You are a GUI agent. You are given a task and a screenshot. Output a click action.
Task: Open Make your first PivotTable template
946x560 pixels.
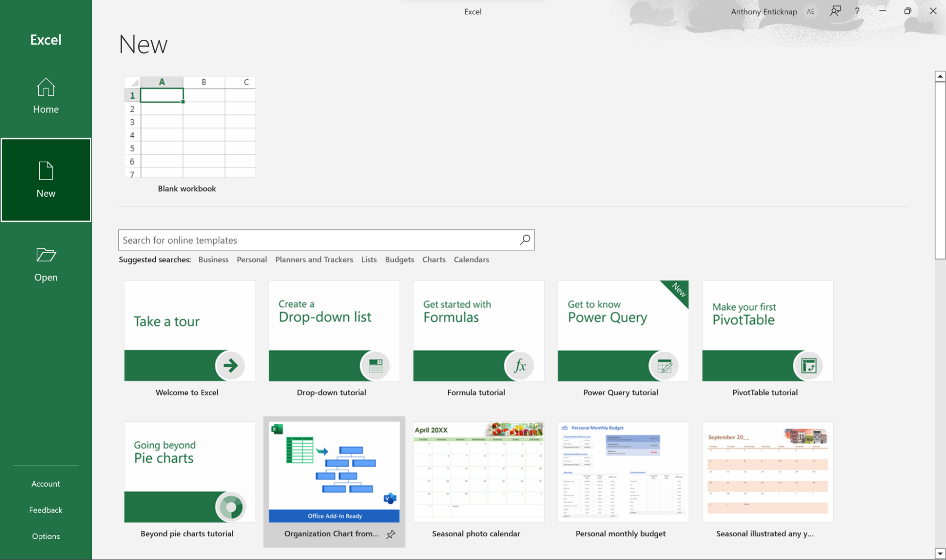tap(768, 331)
